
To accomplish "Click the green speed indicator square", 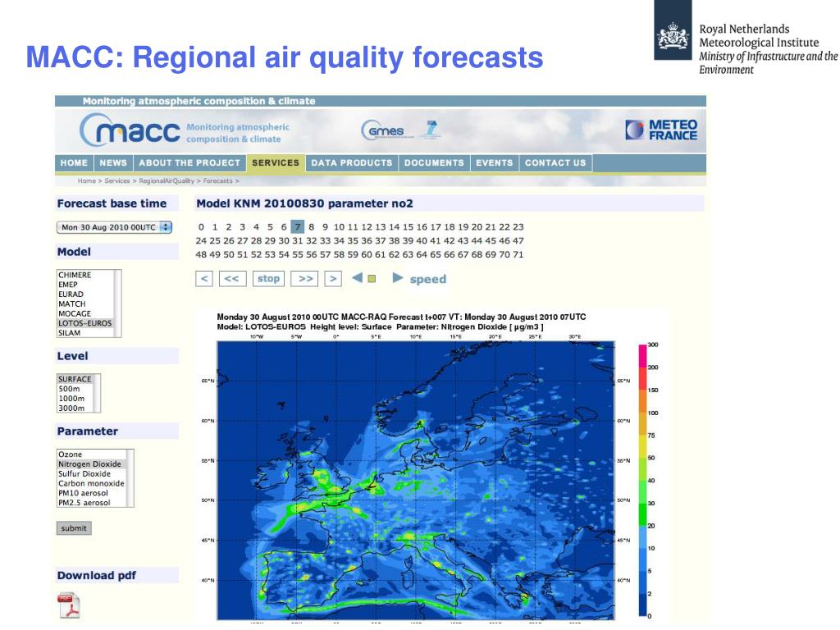I will [x=372, y=279].
